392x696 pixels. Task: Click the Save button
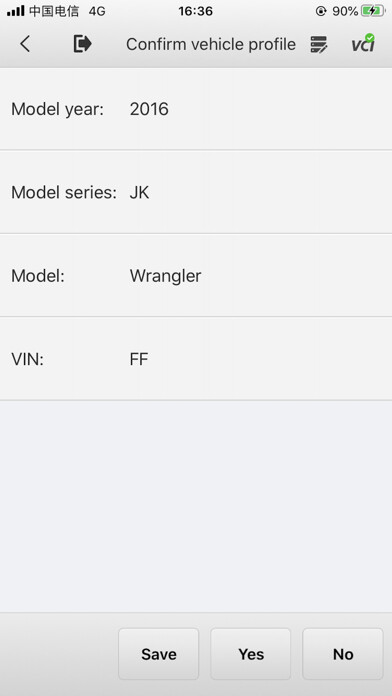[x=158, y=654]
